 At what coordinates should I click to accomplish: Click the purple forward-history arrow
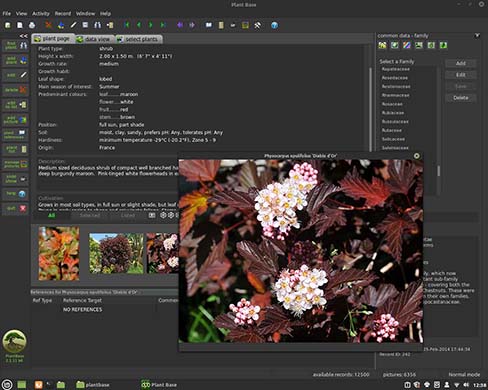click(192, 25)
